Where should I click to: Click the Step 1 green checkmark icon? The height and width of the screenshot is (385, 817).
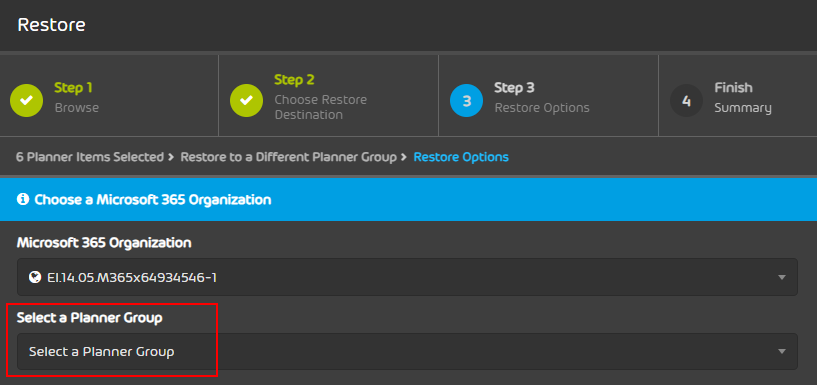pyautogui.click(x=27, y=100)
